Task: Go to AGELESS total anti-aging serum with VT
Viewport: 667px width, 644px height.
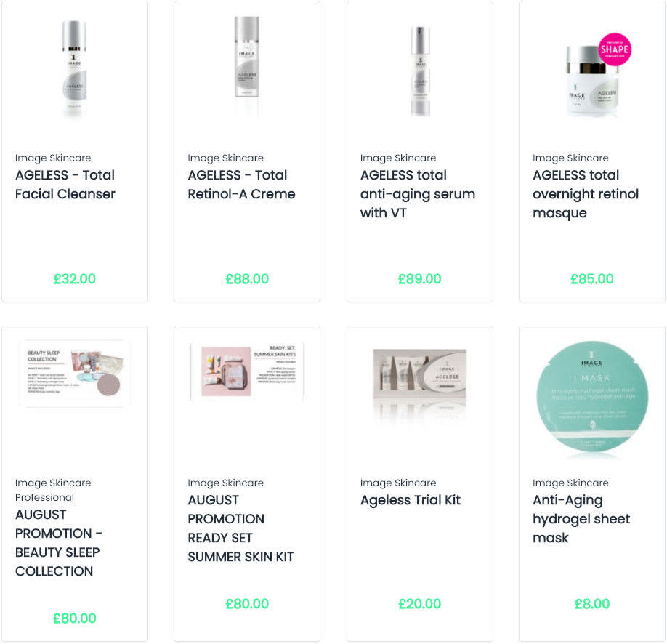Action: pyautogui.click(x=418, y=193)
